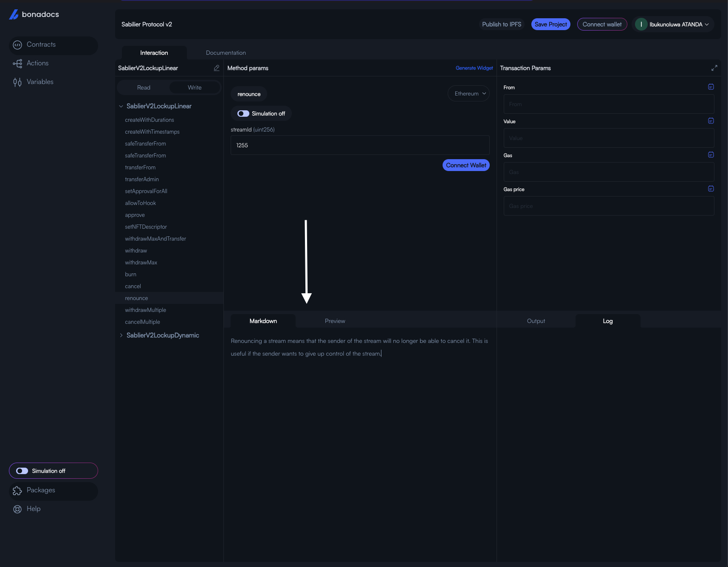Select approve method

[x=135, y=215]
